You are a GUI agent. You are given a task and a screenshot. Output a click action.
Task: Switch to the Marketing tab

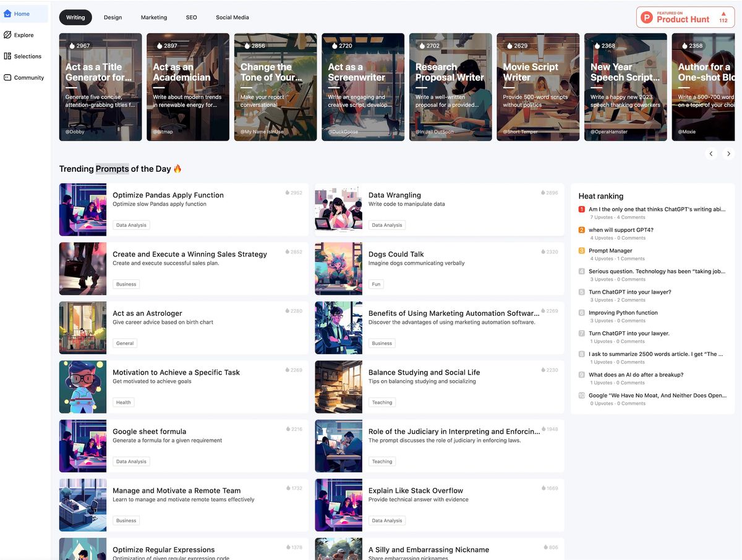[x=154, y=17]
